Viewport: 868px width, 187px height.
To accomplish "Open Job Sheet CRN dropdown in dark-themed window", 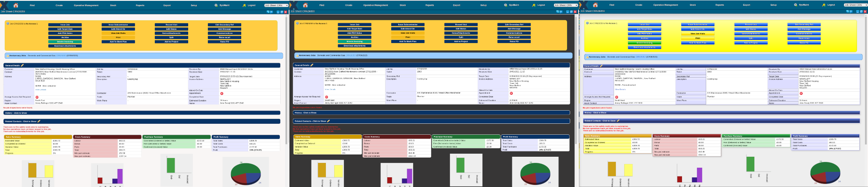I will 566,5.
